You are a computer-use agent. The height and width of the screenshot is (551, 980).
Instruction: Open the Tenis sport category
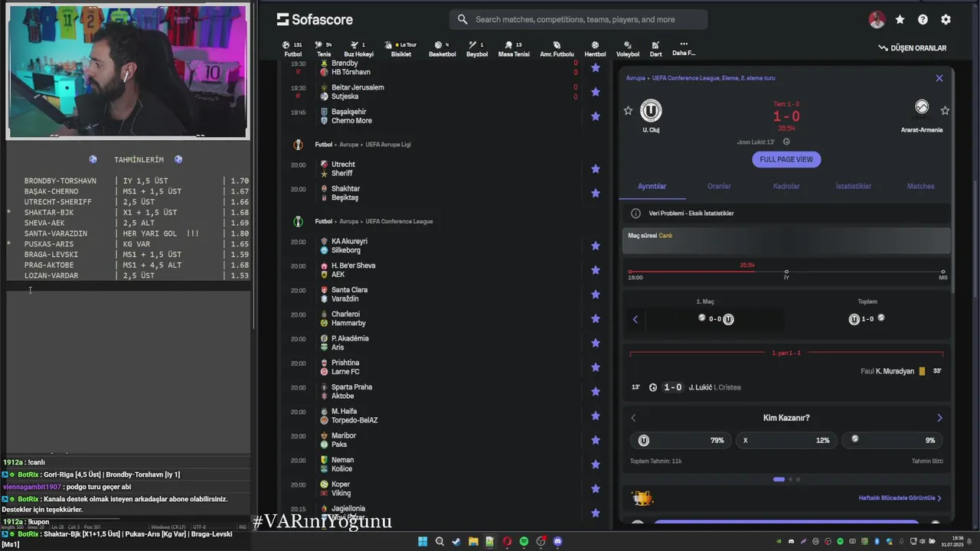click(x=324, y=49)
